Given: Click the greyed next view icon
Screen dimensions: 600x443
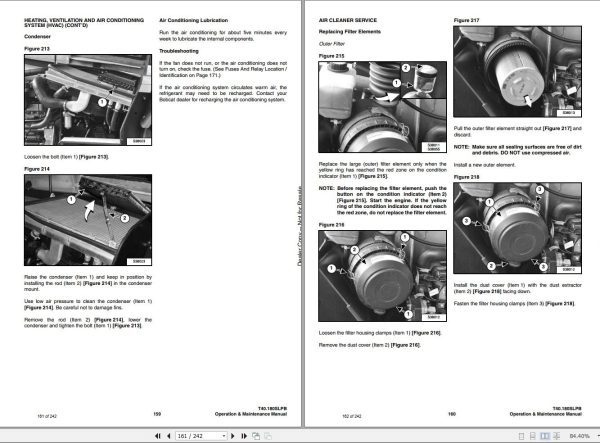Looking at the screenshot, I should click(268, 436).
